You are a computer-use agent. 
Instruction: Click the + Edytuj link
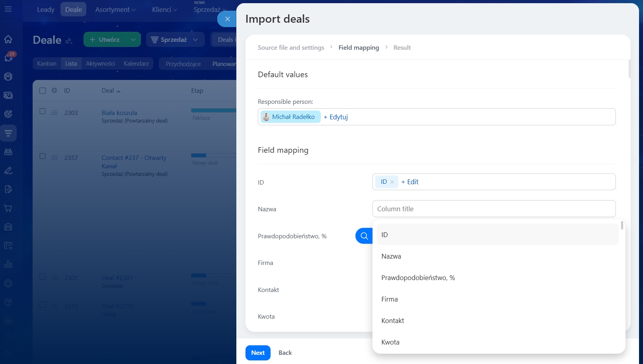point(336,117)
